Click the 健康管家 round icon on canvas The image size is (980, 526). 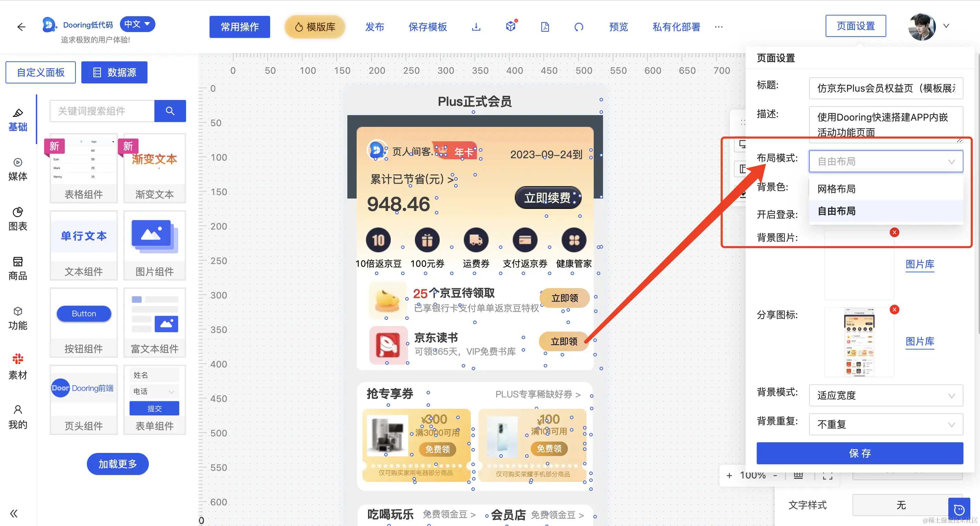point(574,240)
